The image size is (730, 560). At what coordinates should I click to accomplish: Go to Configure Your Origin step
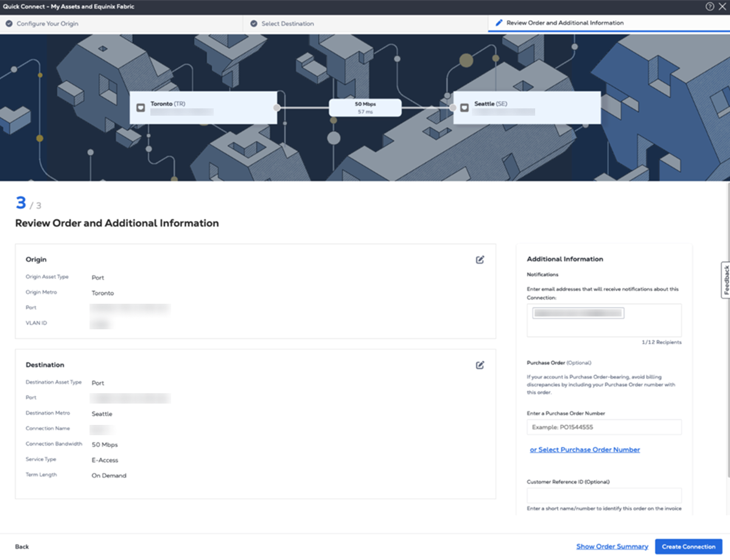[x=47, y=24]
